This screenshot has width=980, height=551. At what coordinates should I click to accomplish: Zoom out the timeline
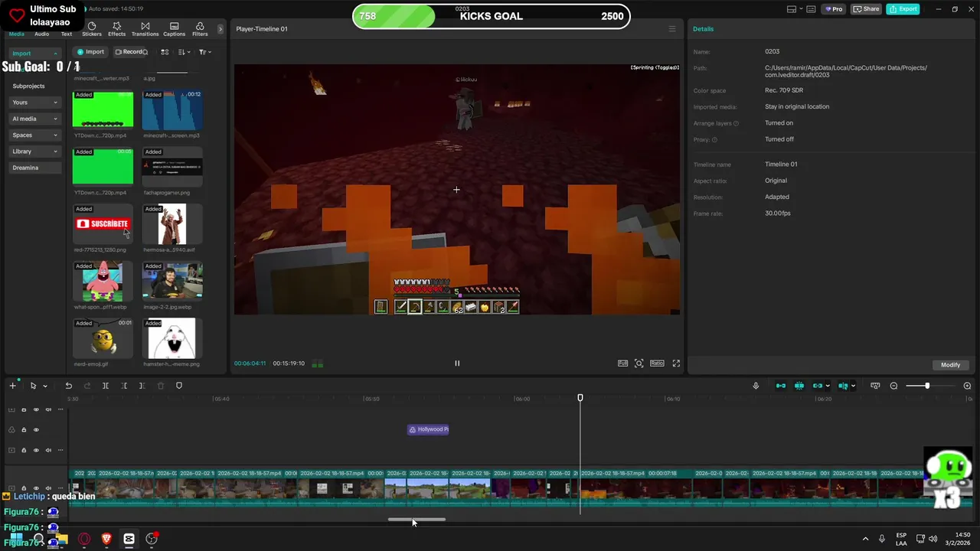(x=893, y=386)
